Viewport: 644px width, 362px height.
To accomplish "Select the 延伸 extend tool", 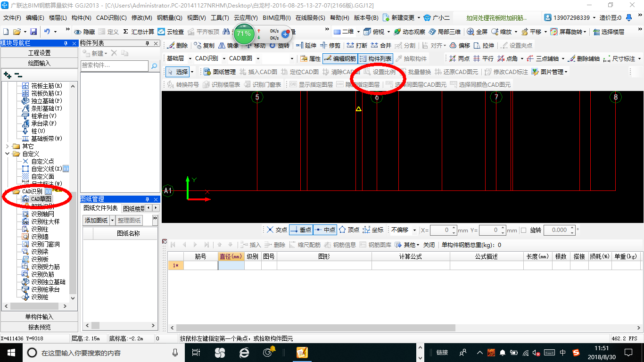I will coord(306,46).
